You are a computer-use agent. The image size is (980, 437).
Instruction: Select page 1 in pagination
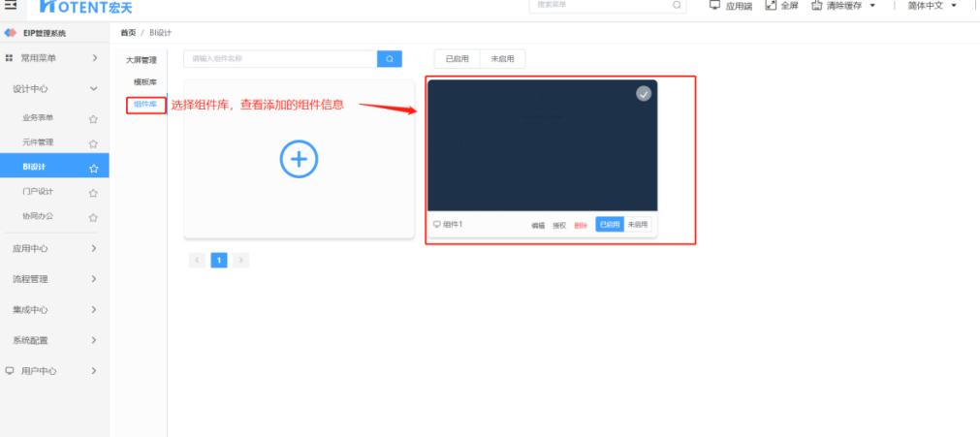219,260
